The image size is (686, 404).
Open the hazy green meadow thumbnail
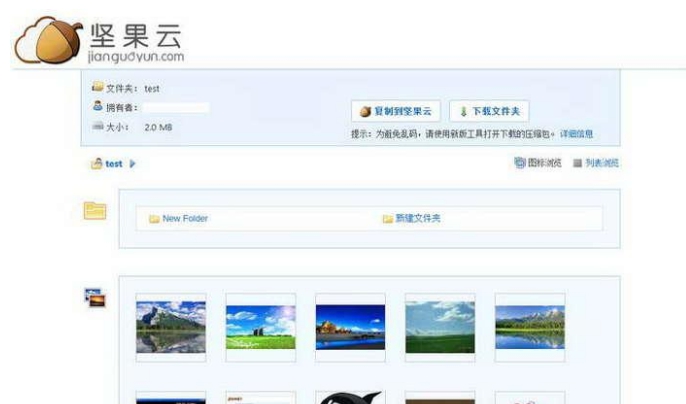coord(440,327)
